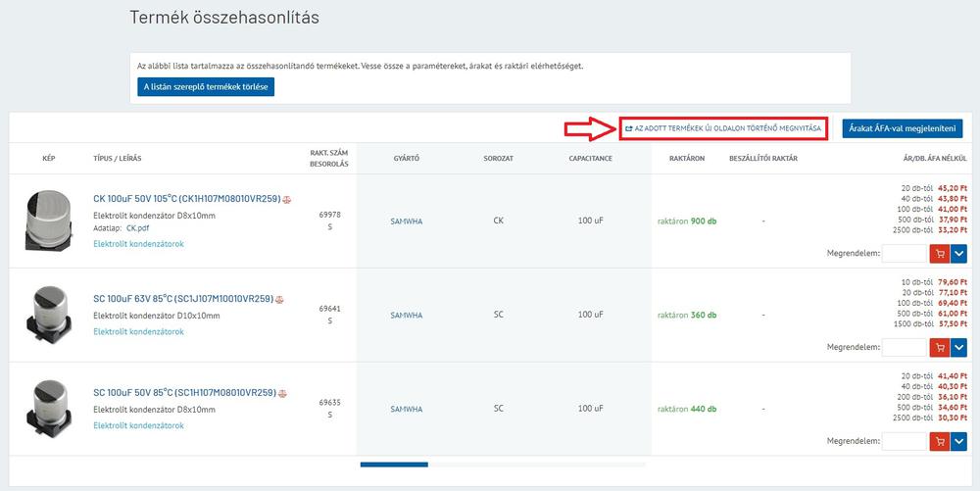The width and height of the screenshot is (980, 491).
Task: Focus Megrendelem quantity field for CK capacitor
Action: [904, 254]
